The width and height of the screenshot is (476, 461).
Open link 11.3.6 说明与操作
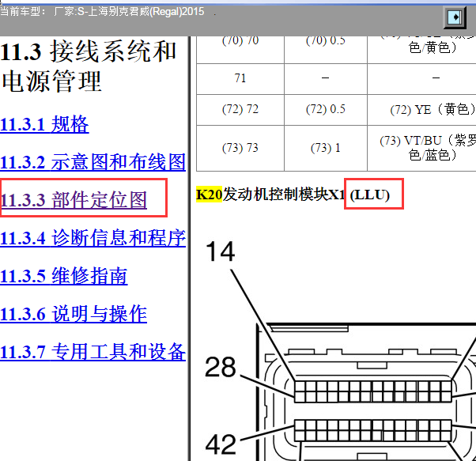point(74,314)
